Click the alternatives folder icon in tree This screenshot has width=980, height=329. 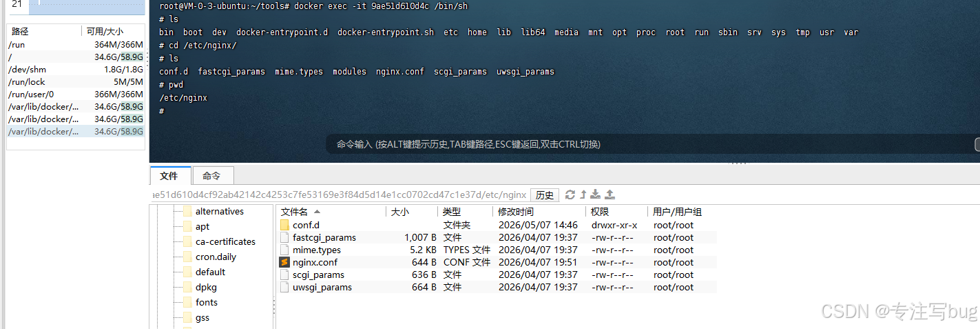coord(187,211)
